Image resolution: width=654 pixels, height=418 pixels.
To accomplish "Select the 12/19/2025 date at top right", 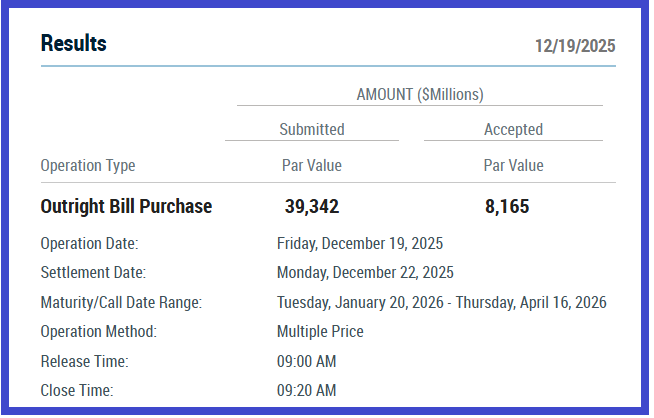I will tap(575, 46).
